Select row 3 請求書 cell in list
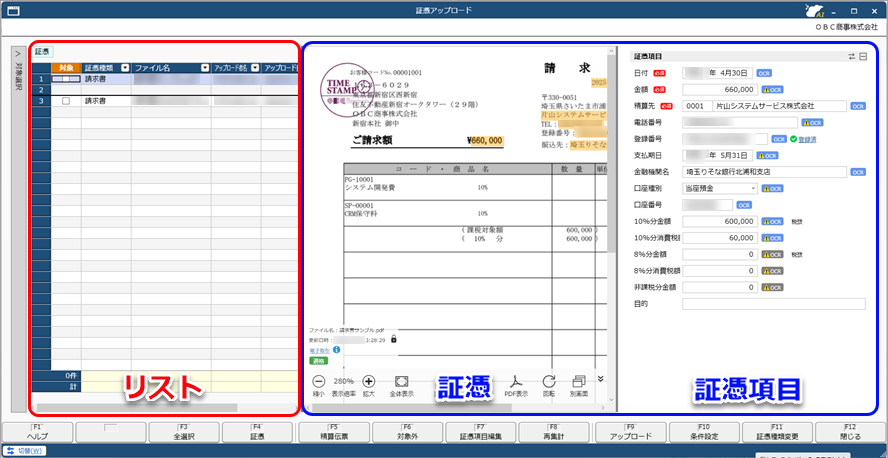The image size is (888, 458). (106, 101)
